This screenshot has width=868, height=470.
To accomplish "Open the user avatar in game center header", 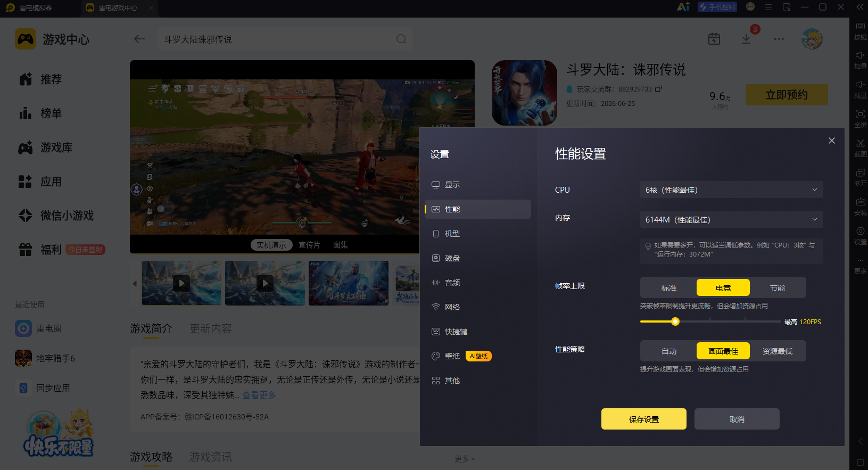I will point(812,39).
